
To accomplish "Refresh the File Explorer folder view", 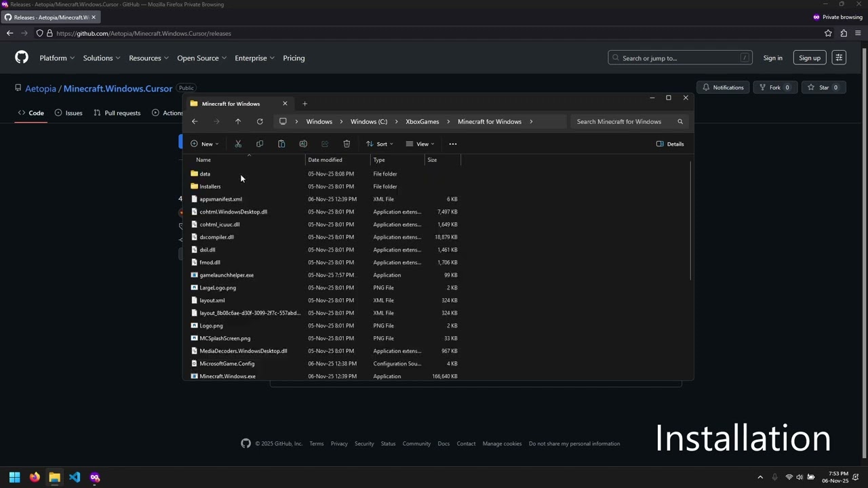I will 260,121.
